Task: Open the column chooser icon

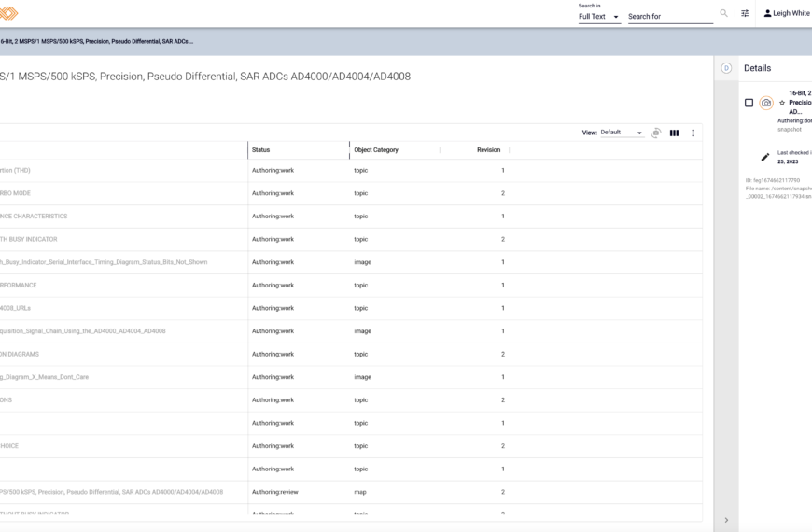Action: 674,133
